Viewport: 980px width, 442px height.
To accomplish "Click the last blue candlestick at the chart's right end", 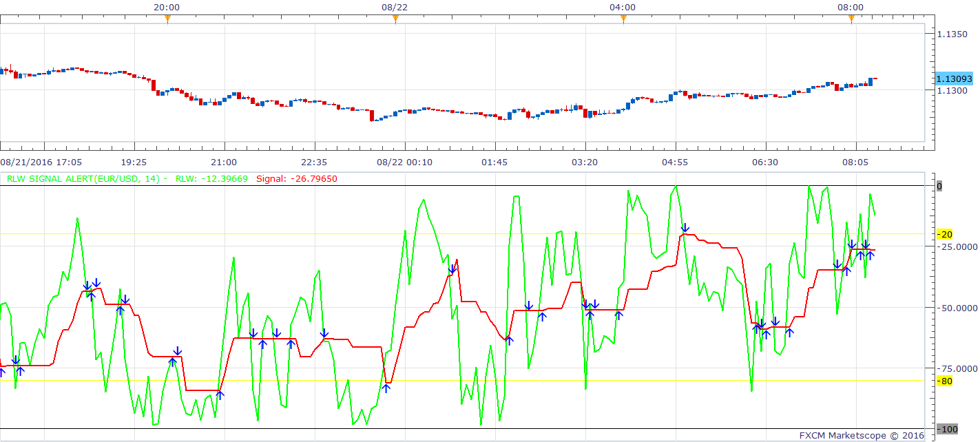I will coord(870,81).
